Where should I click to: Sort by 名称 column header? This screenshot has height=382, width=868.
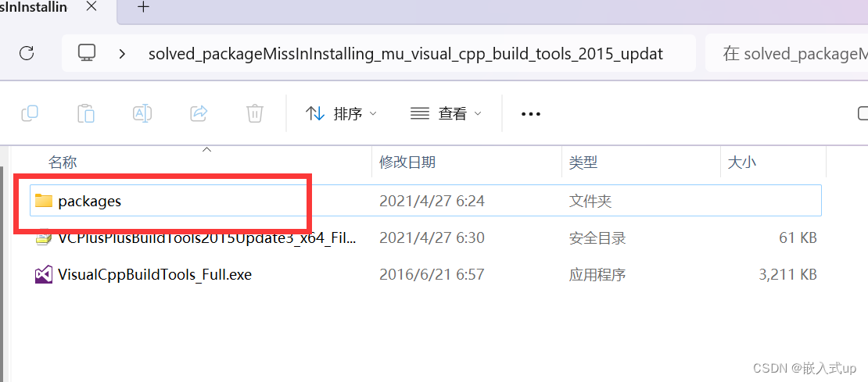[63, 162]
